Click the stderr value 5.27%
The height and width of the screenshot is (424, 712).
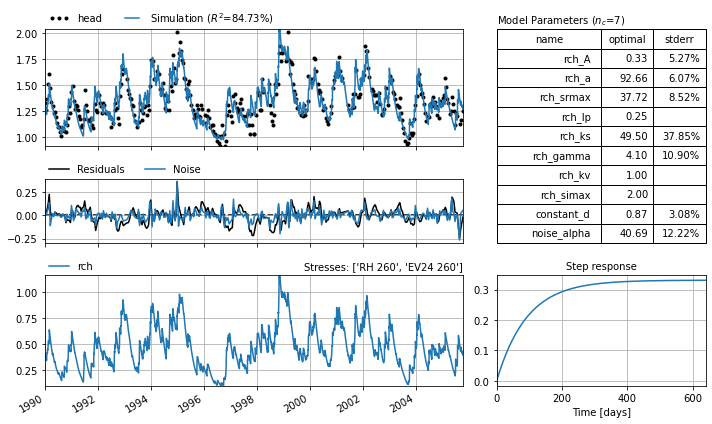click(x=684, y=59)
